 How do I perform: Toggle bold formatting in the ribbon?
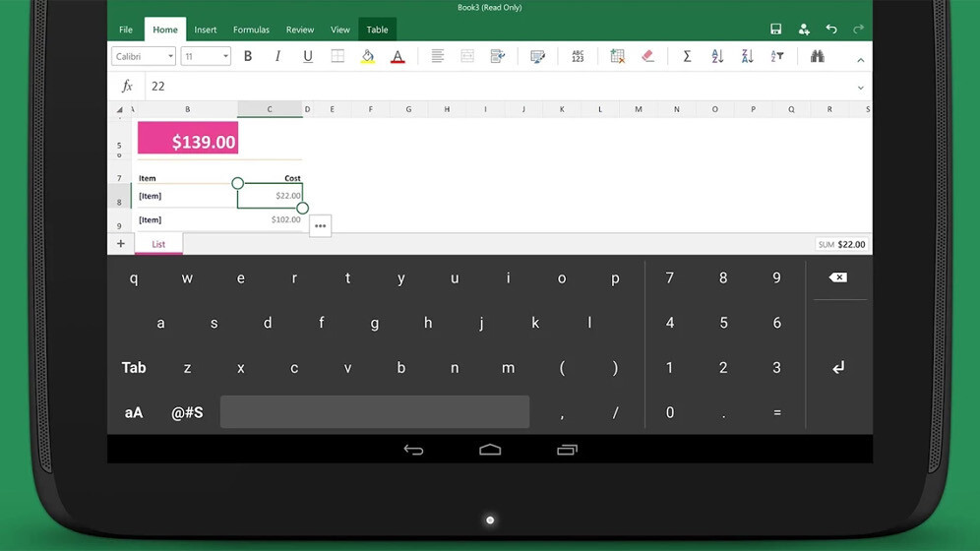pyautogui.click(x=248, y=57)
